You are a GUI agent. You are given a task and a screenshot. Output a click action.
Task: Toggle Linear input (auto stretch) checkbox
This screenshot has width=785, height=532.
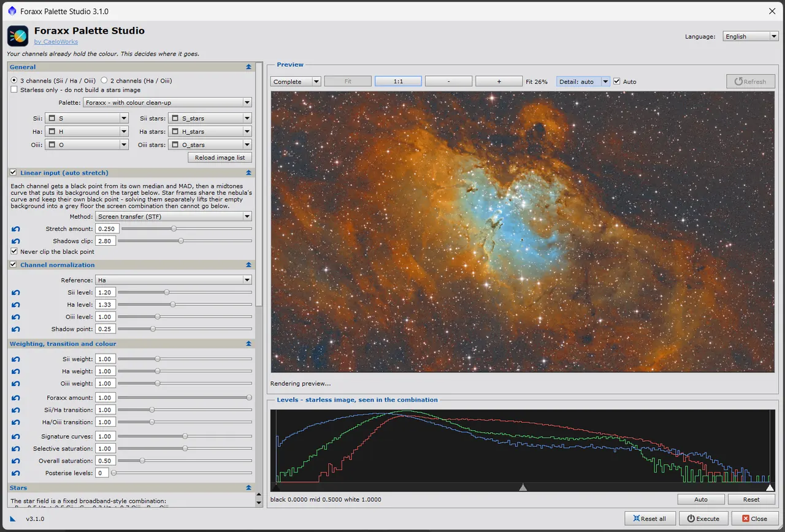click(13, 173)
